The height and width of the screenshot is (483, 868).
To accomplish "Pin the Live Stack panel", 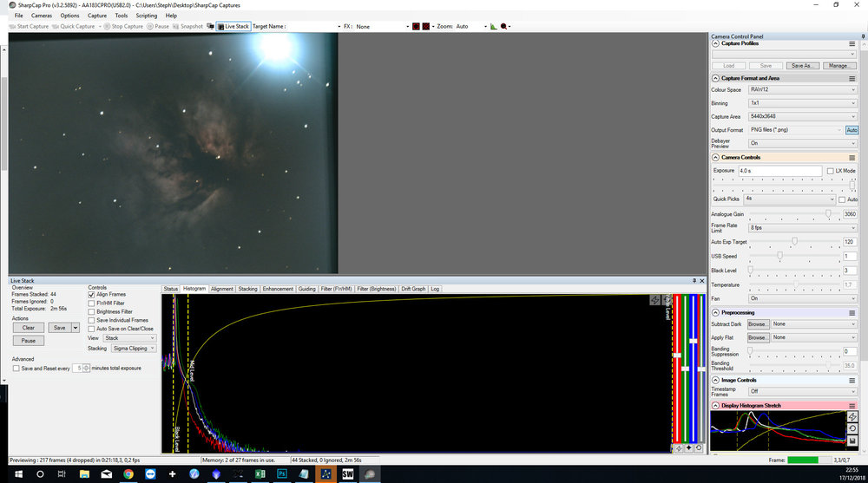I will [x=694, y=281].
